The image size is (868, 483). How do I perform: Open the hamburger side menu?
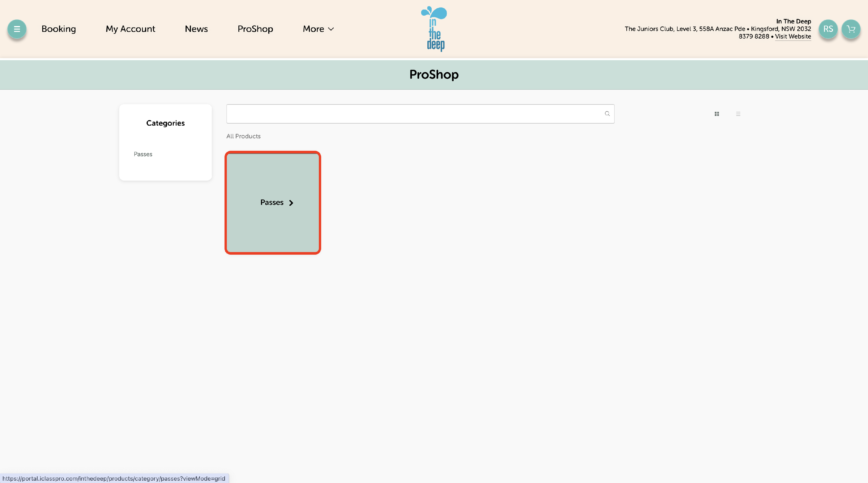click(16, 29)
